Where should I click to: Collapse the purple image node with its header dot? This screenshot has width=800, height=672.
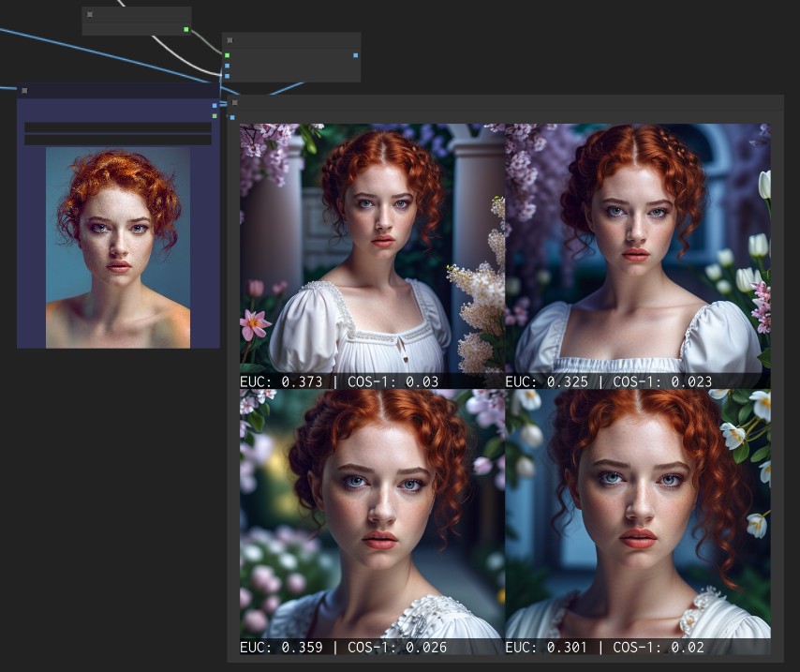click(22, 90)
